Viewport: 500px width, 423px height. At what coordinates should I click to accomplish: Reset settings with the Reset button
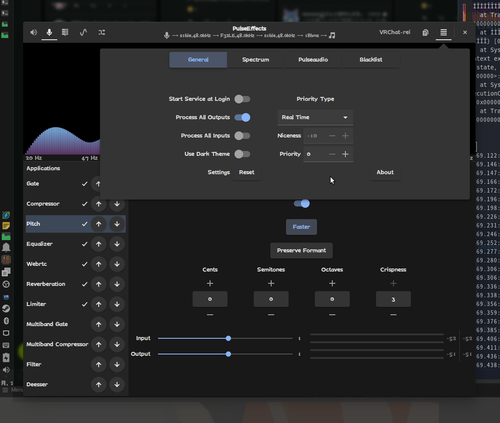pyautogui.click(x=247, y=172)
